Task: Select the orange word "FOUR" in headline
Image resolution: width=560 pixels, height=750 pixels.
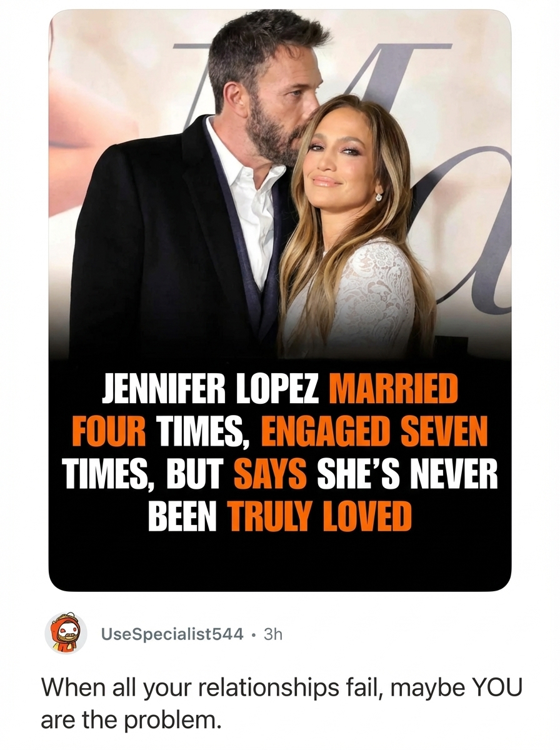Action: point(109,432)
